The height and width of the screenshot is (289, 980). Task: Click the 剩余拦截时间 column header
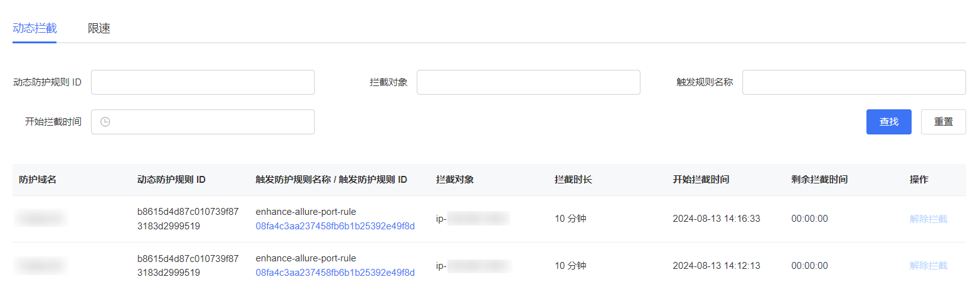(819, 180)
